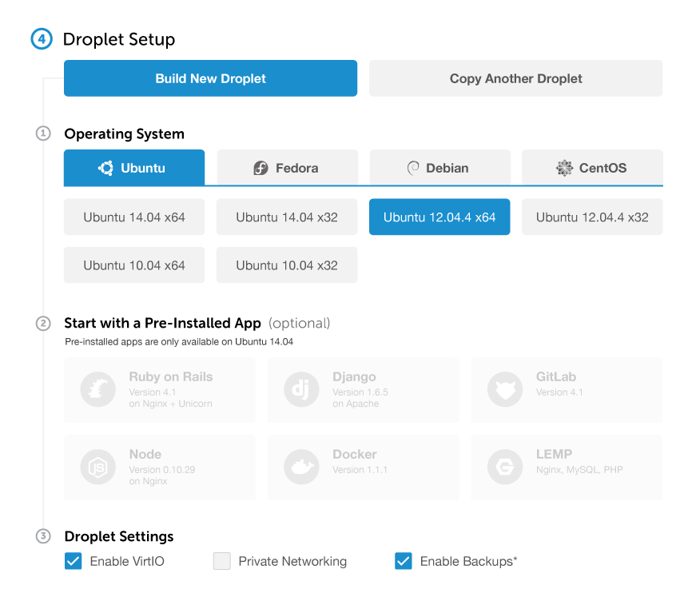Select the Ubuntu tab
Screen dimensions: 700x601
click(134, 168)
